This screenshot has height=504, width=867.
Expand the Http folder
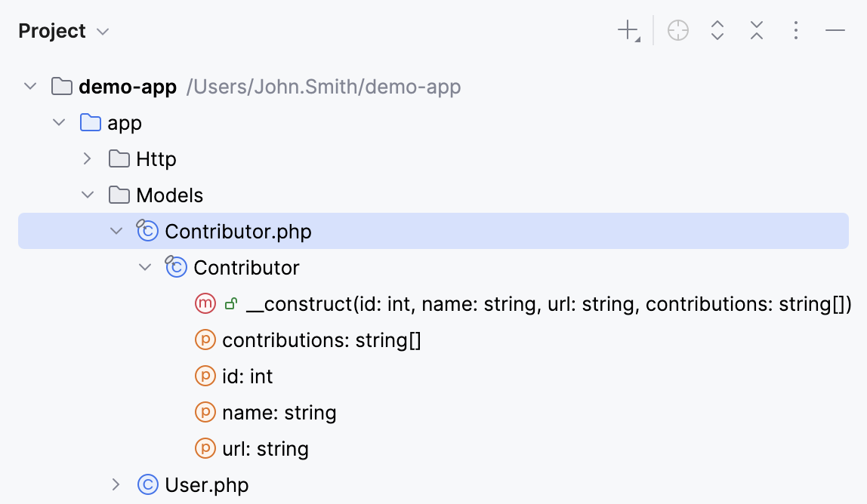87,158
